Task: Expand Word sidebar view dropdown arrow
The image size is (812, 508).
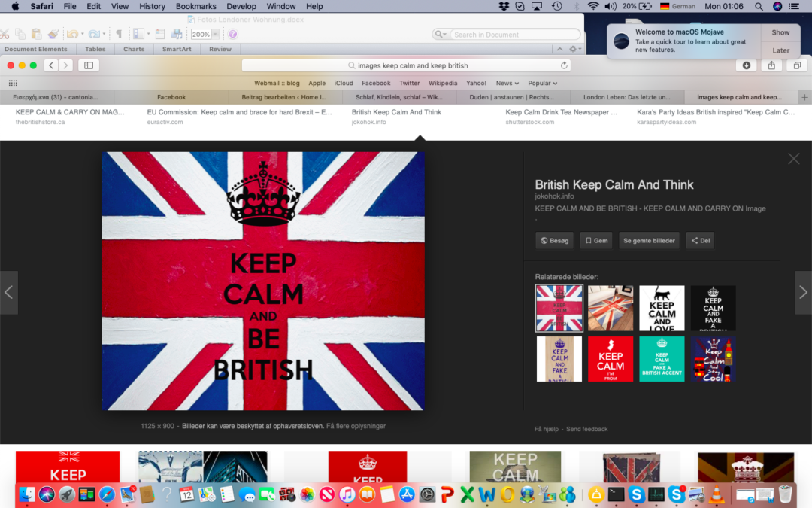Action: coord(149,34)
